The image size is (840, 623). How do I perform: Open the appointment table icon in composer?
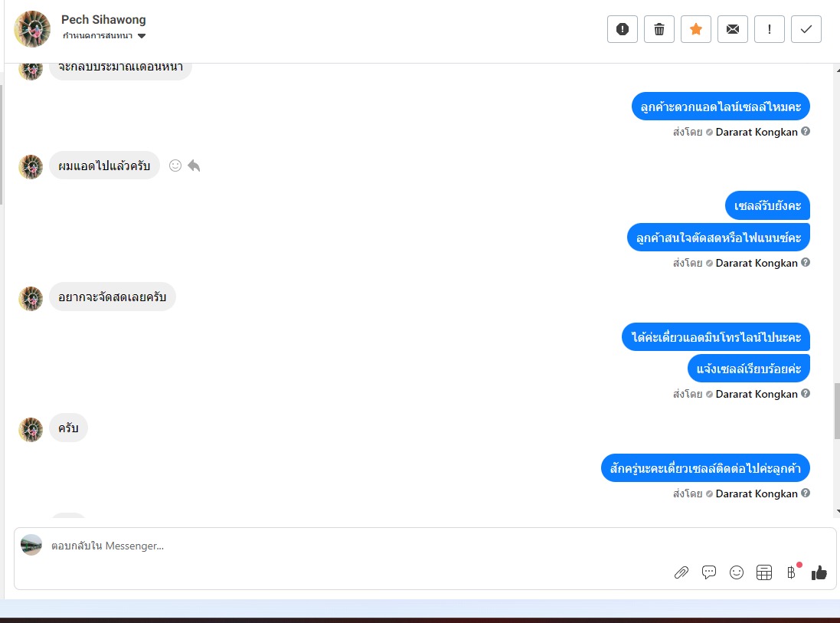(x=764, y=572)
